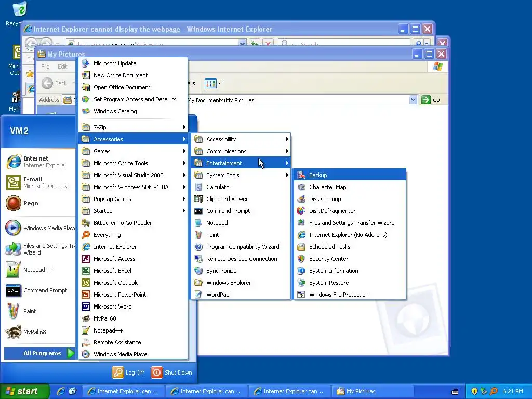Image resolution: width=532 pixels, height=399 pixels.
Task: Open the Entertainment submenu
Action: (241, 163)
